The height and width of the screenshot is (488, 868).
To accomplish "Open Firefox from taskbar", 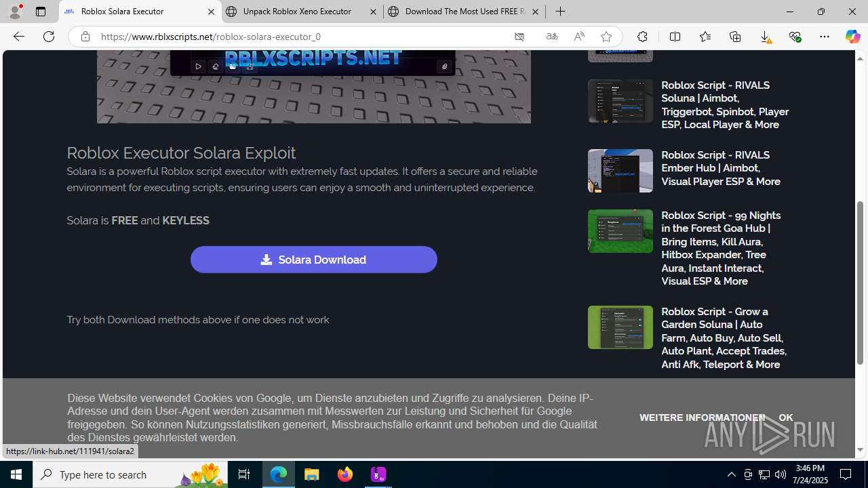I will 345,474.
